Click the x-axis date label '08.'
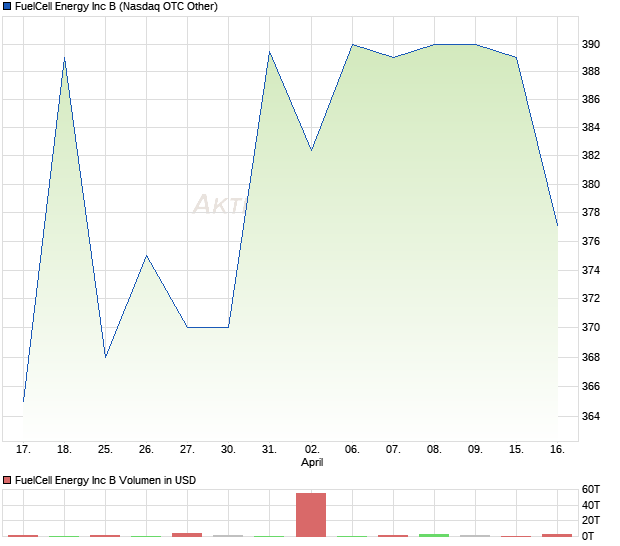The image size is (620, 546). click(434, 450)
